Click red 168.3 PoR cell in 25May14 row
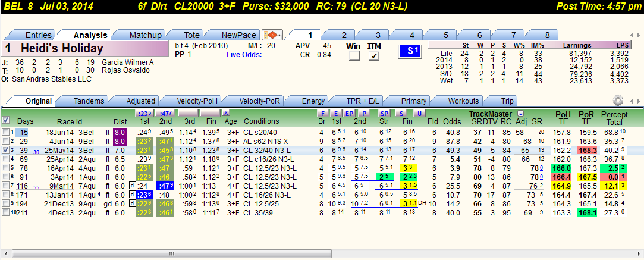The image size is (644, 260). coord(586,151)
